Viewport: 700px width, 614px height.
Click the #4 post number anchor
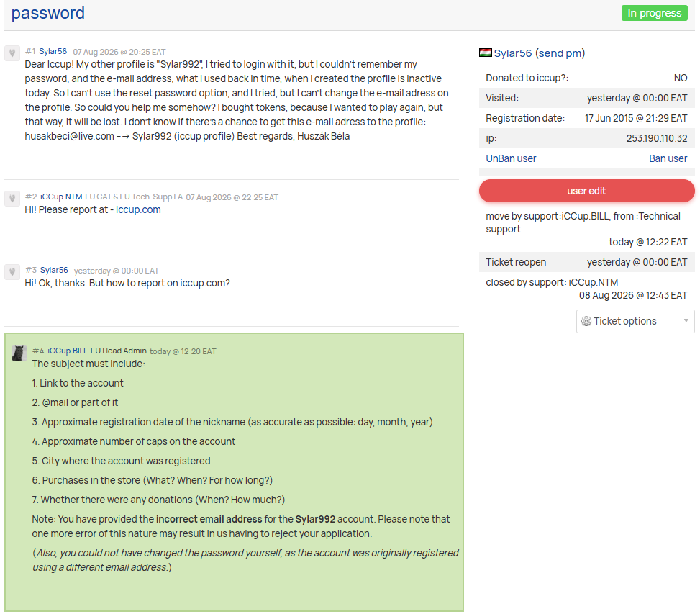[x=38, y=351]
